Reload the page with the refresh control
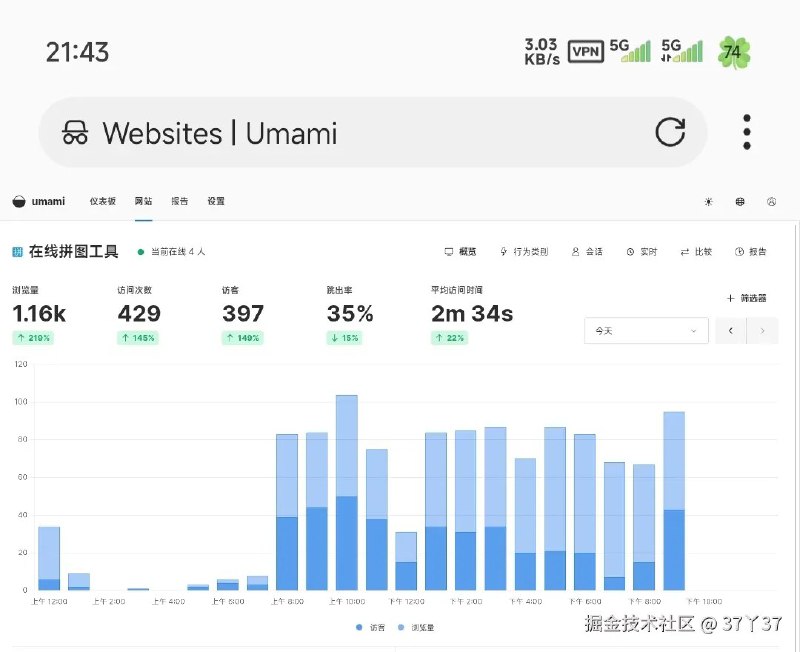Viewport: 800px width, 652px height. (x=671, y=131)
